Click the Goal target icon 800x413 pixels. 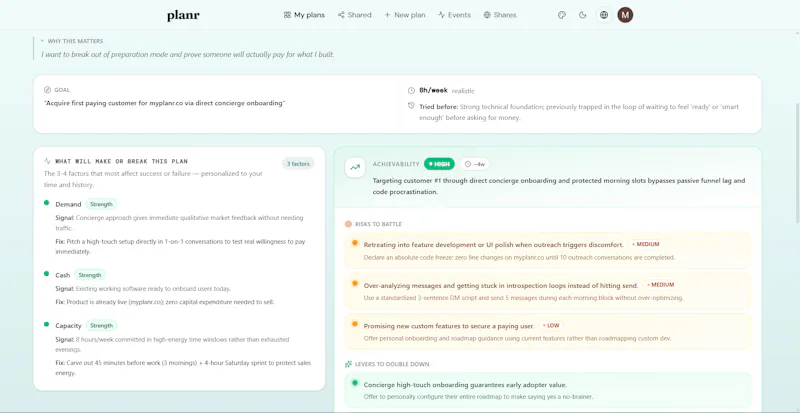pyautogui.click(x=47, y=90)
